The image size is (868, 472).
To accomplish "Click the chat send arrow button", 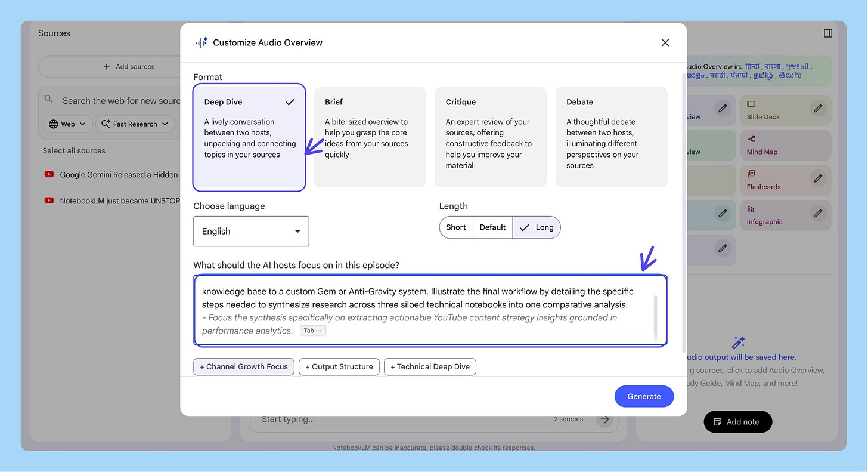I will [605, 419].
